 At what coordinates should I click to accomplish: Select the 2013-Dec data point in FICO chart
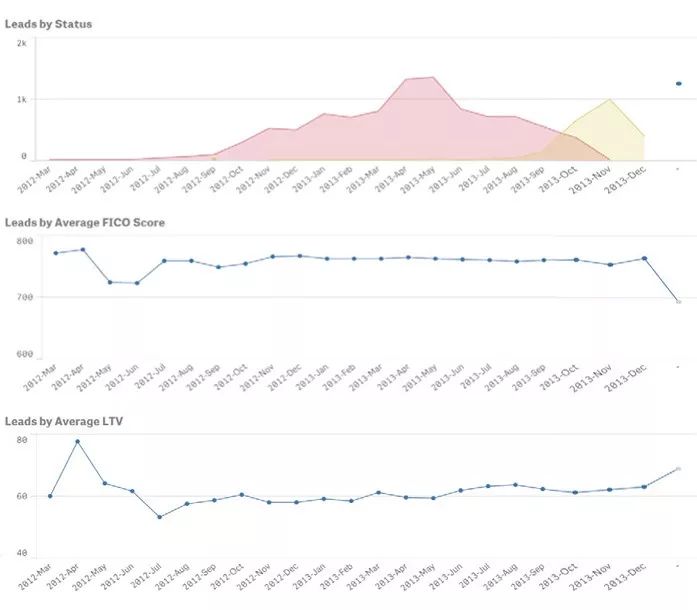[x=645, y=258]
